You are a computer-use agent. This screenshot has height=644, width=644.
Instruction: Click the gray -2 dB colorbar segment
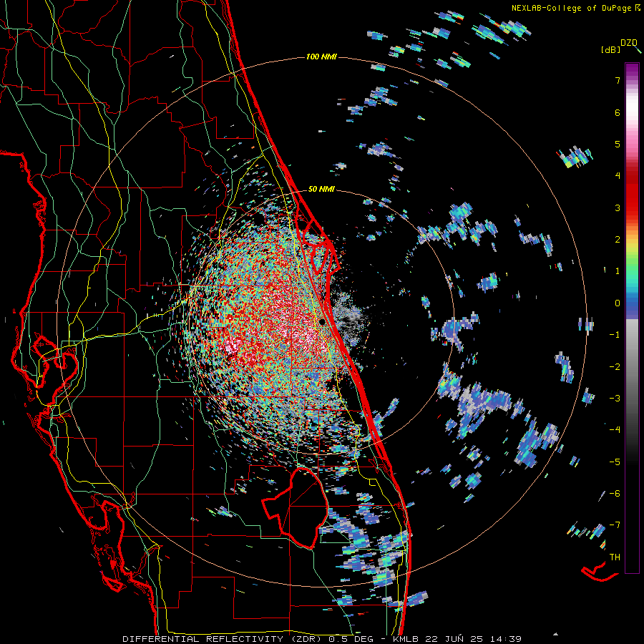(632, 366)
